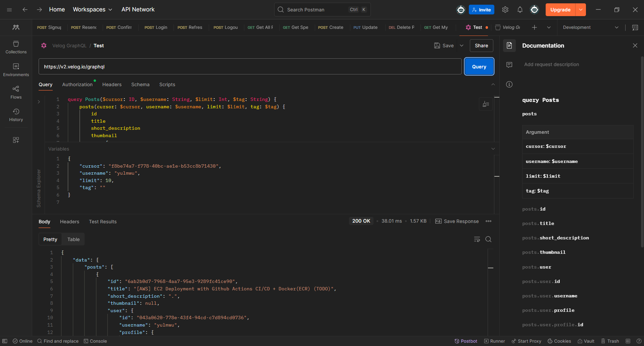
Task: Switch to response Headers tab
Action: (x=69, y=222)
